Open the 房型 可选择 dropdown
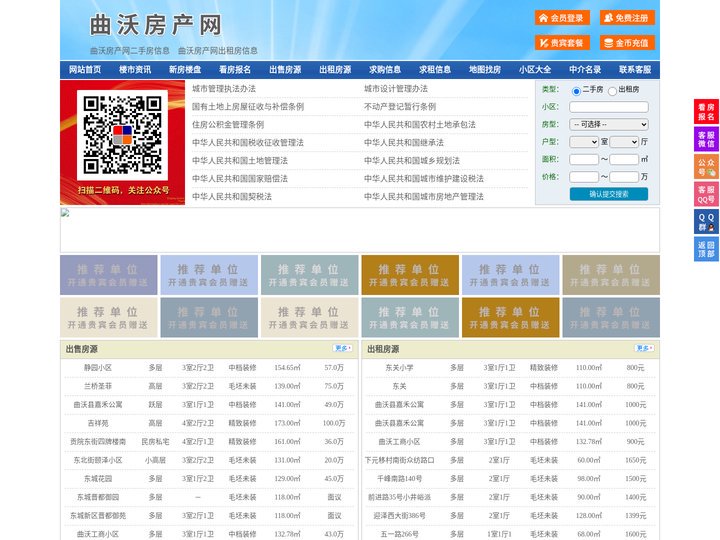720x540 pixels. pyautogui.click(x=609, y=124)
